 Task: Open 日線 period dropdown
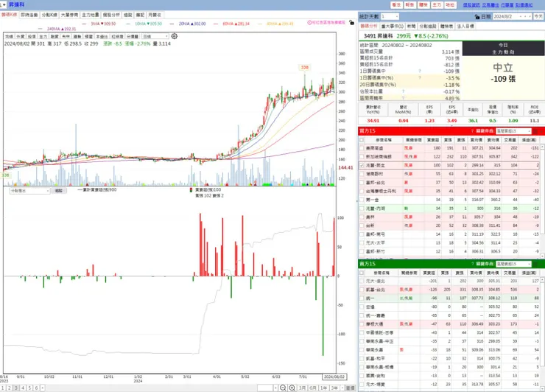click(155, 36)
